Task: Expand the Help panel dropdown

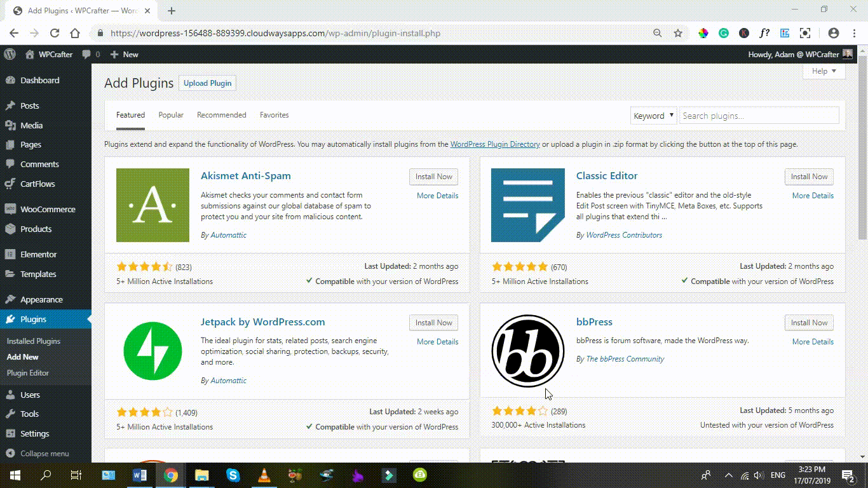Action: pyautogui.click(x=824, y=71)
